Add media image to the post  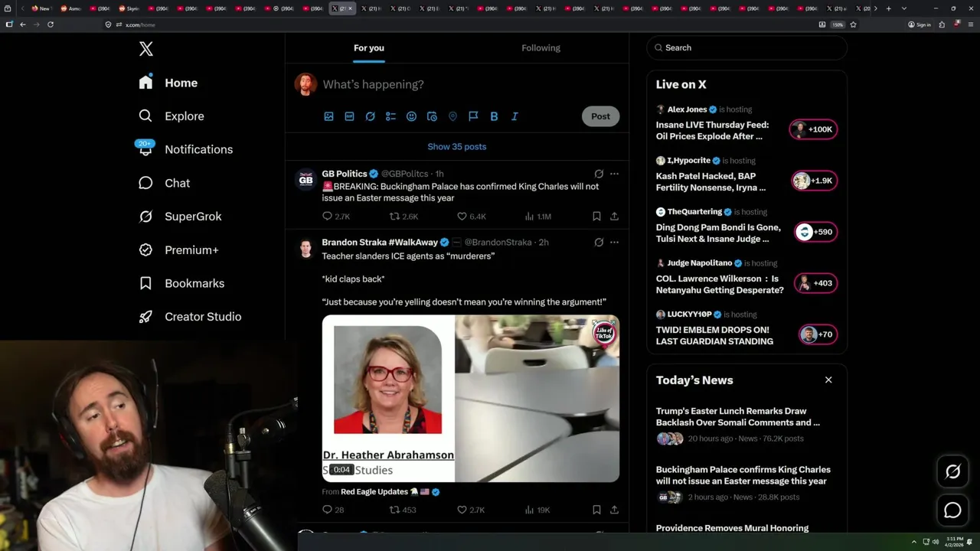(328, 116)
